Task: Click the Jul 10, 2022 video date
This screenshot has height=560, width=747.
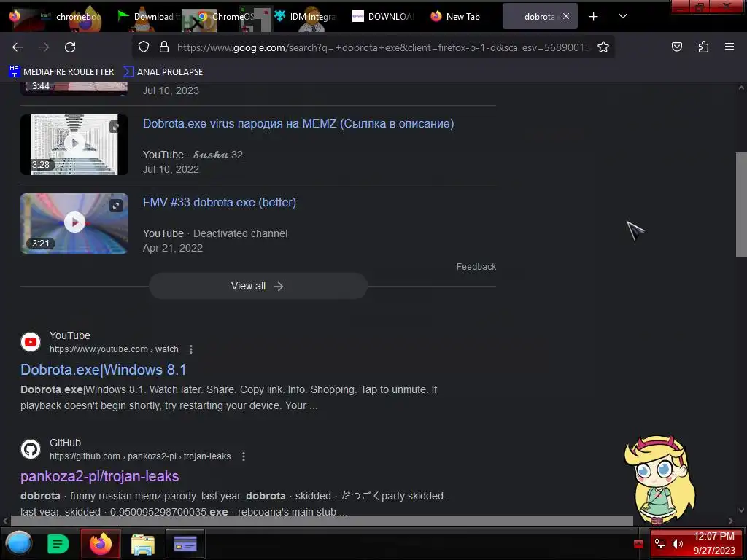Action: coord(171,169)
